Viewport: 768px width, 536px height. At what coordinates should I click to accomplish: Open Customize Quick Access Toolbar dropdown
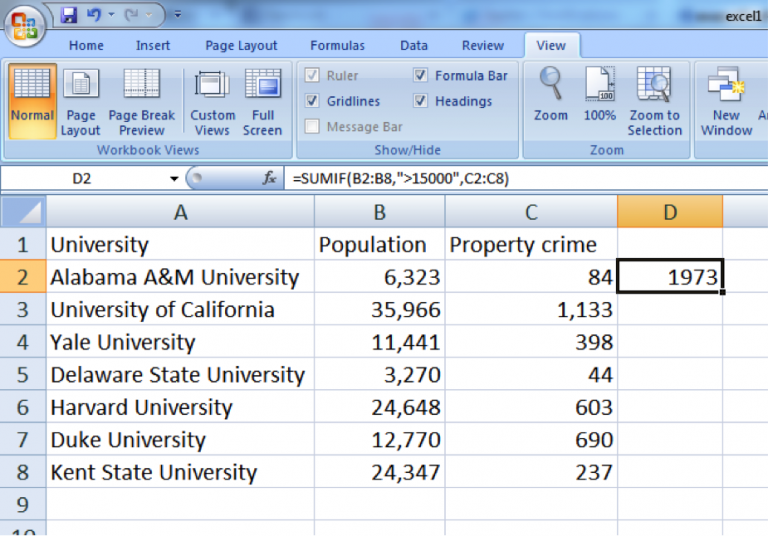point(177,15)
